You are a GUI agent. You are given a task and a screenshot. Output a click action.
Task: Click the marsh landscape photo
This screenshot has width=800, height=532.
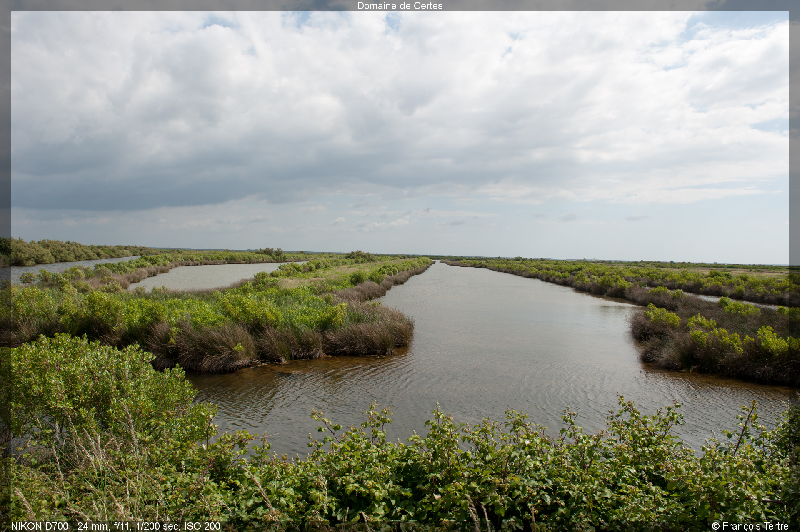[400, 266]
